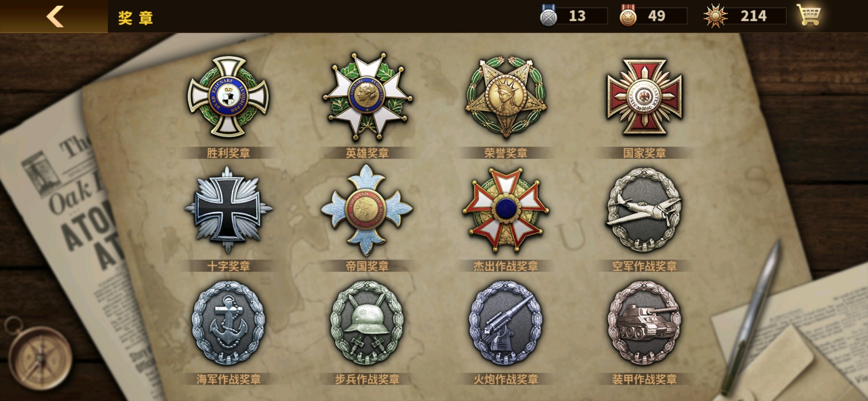868x401 pixels.
Task: Choose the 荣誉奖章 honor medal star
Action: pyautogui.click(x=506, y=96)
